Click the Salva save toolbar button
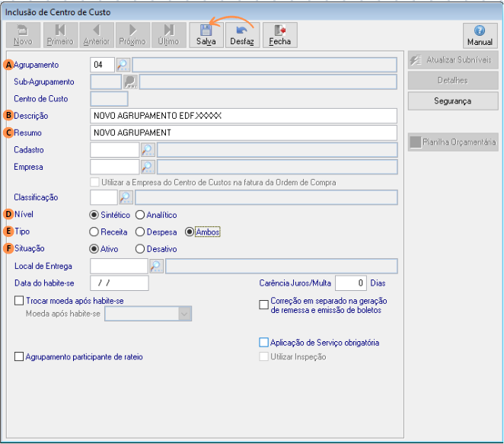This screenshot has height=444, width=504. (x=206, y=35)
